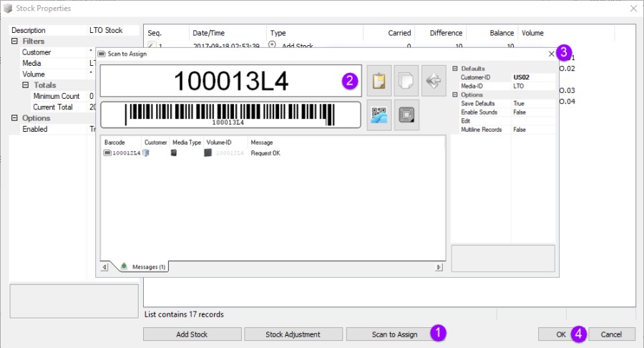Click the clipboard paste icon
Screen dimensions: 644x348
pyautogui.click(x=379, y=80)
